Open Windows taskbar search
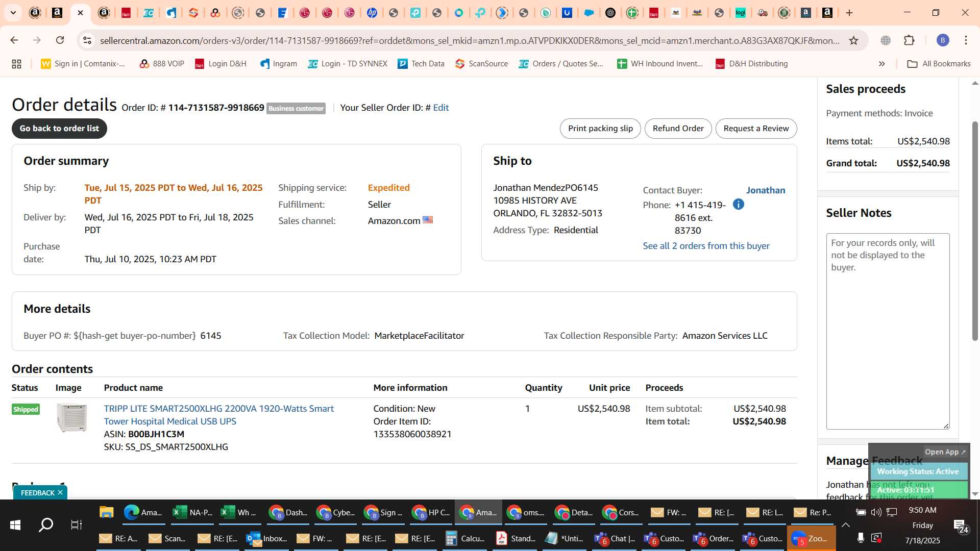This screenshot has height=551, width=980. 46,525
